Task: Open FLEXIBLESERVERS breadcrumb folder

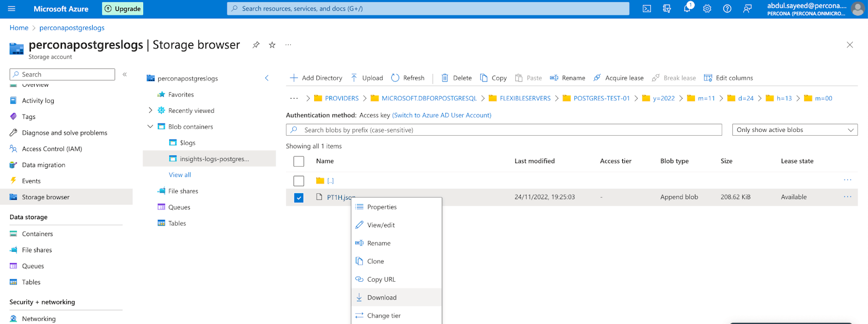Action: coord(525,98)
